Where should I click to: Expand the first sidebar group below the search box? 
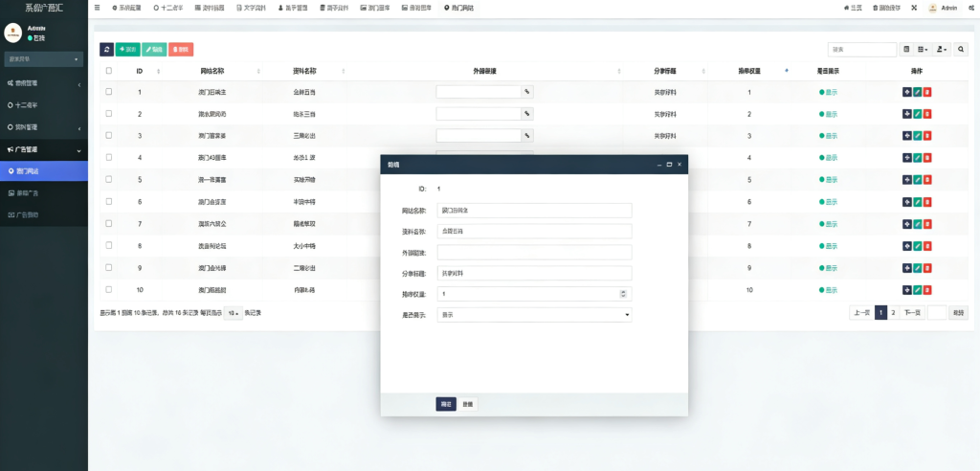click(44, 83)
